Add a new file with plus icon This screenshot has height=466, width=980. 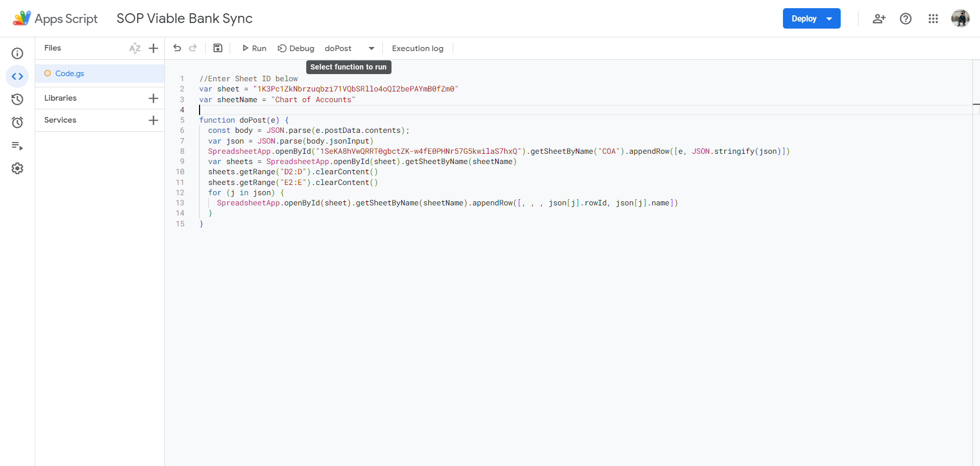153,48
